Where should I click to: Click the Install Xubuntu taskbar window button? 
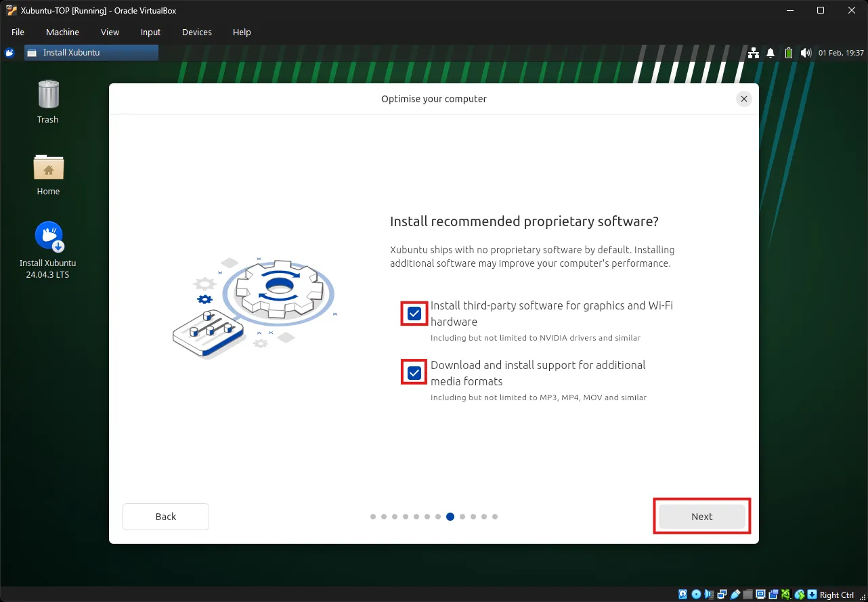91,52
